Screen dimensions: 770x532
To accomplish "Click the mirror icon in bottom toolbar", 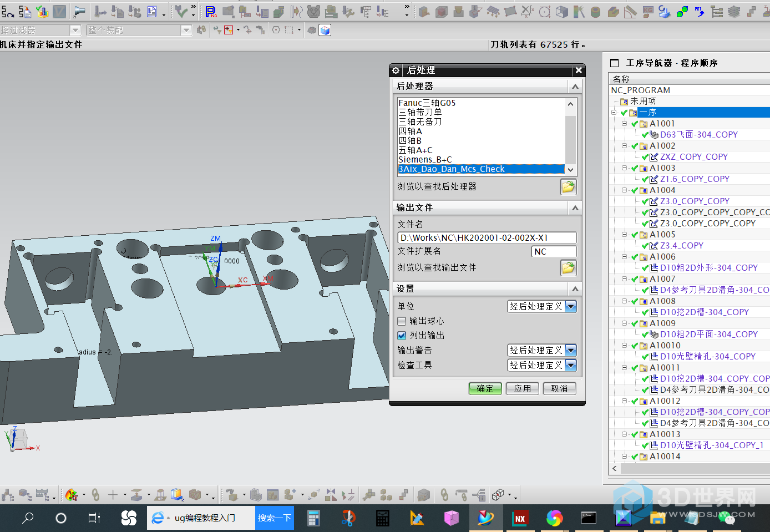I will point(331,494).
